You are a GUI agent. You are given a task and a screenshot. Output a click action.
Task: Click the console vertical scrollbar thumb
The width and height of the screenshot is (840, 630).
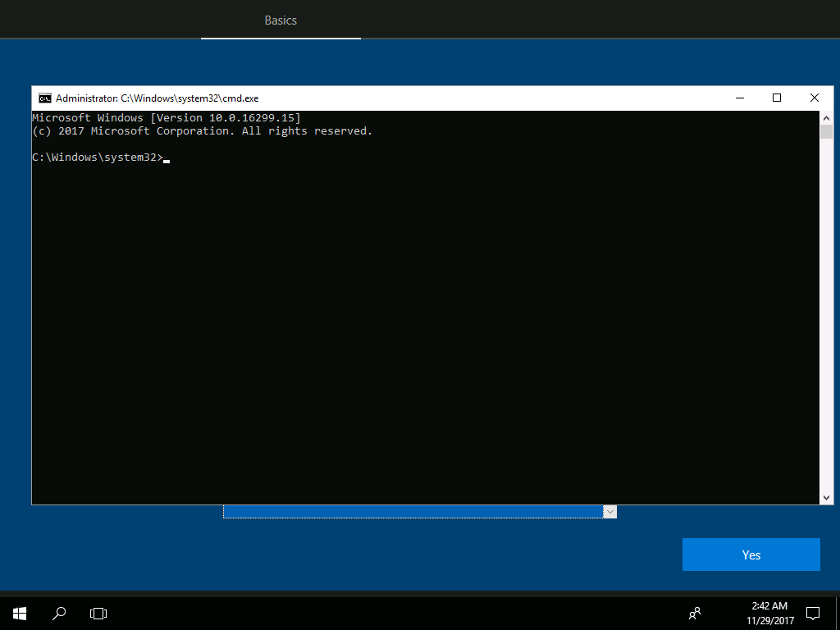826,132
